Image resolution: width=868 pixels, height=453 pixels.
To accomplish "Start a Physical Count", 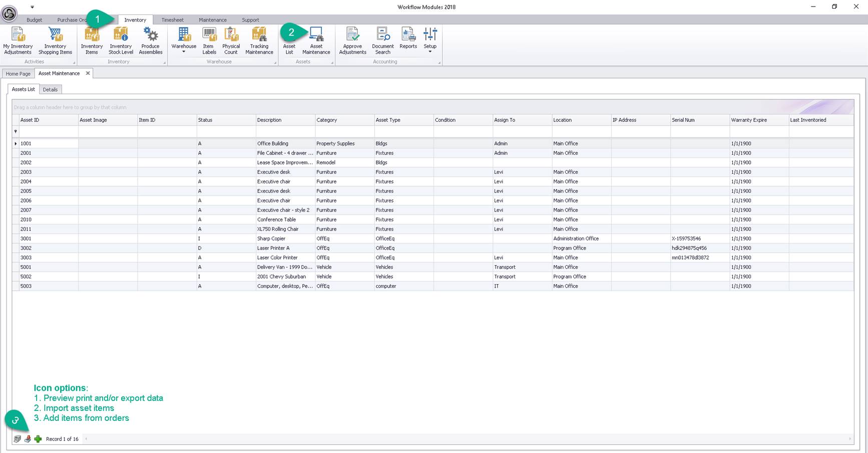I will 231,41.
